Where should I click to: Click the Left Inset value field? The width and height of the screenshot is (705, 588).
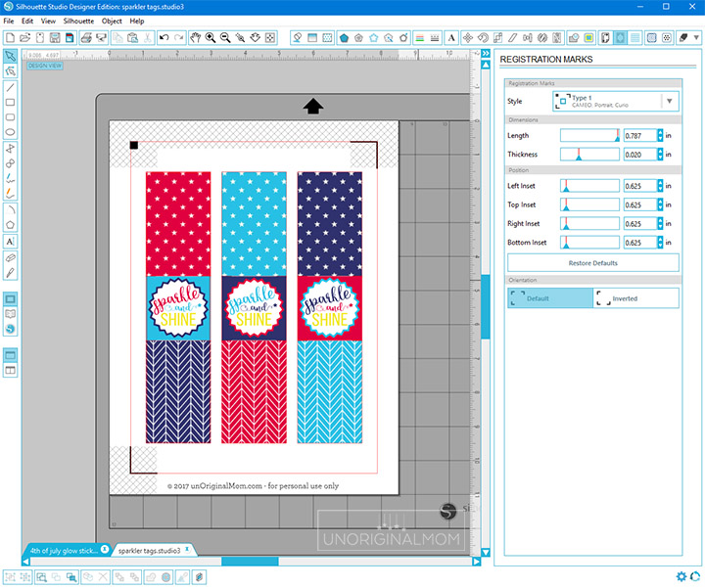[640, 186]
